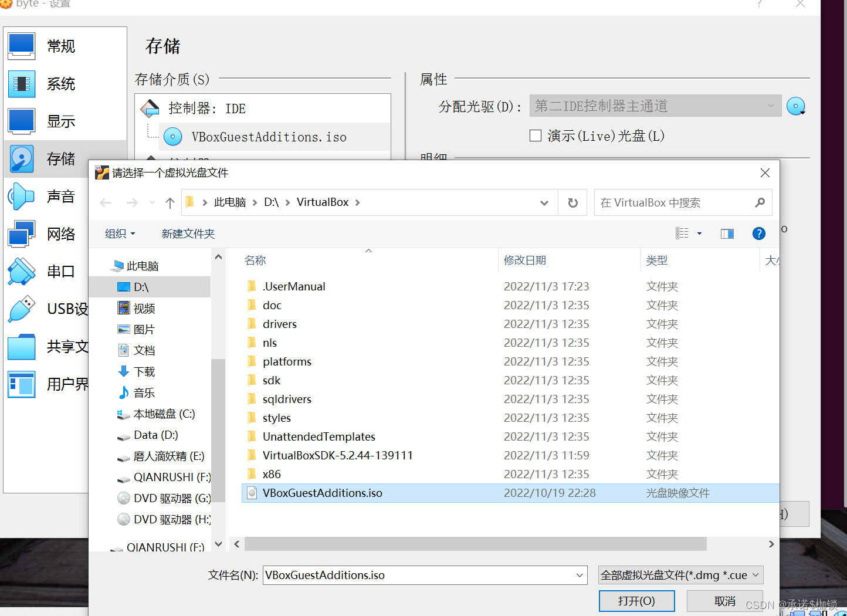Image resolution: width=847 pixels, height=616 pixels.
Task: Go up one folder level
Action: tap(170, 203)
